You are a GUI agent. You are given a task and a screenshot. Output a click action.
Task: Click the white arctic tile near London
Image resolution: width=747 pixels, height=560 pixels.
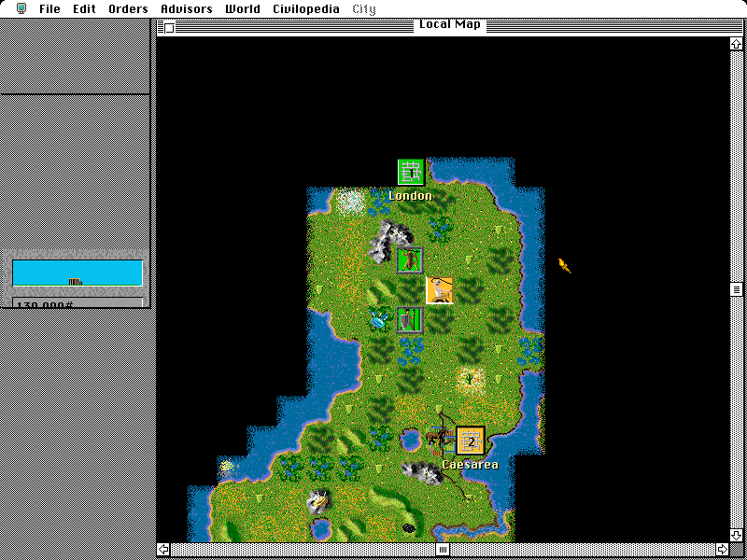(351, 202)
